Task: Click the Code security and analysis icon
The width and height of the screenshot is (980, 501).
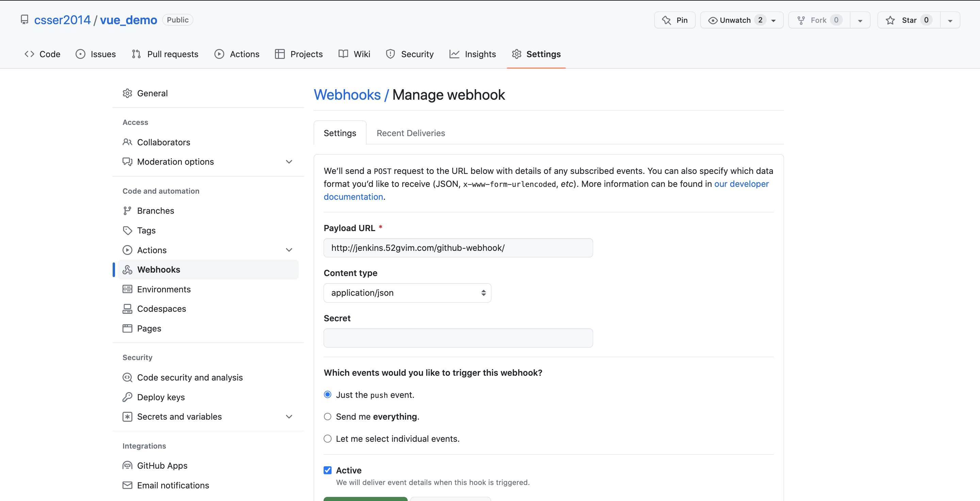Action: click(128, 377)
